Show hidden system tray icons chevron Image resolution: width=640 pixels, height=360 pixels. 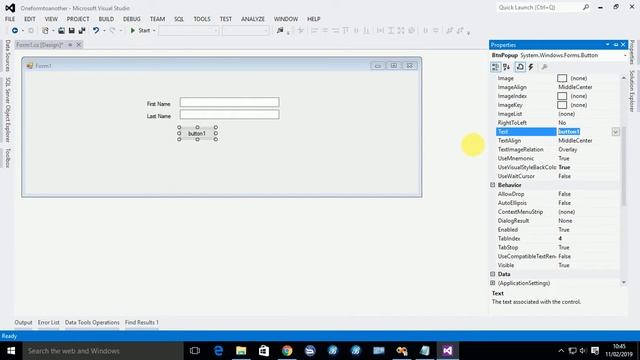561,351
